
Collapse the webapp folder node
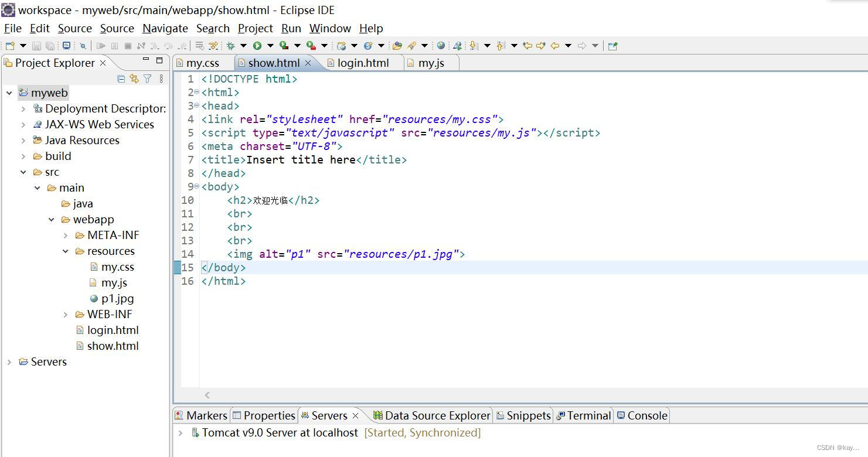point(52,219)
